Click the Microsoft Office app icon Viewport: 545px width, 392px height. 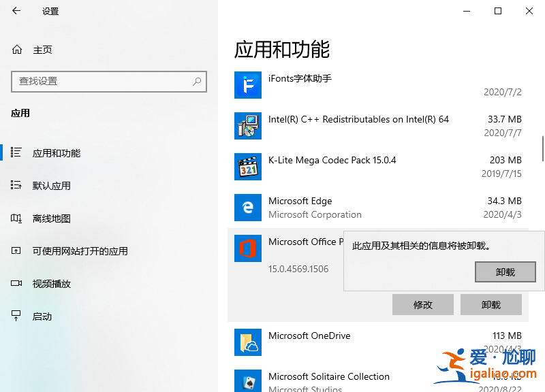pos(247,248)
